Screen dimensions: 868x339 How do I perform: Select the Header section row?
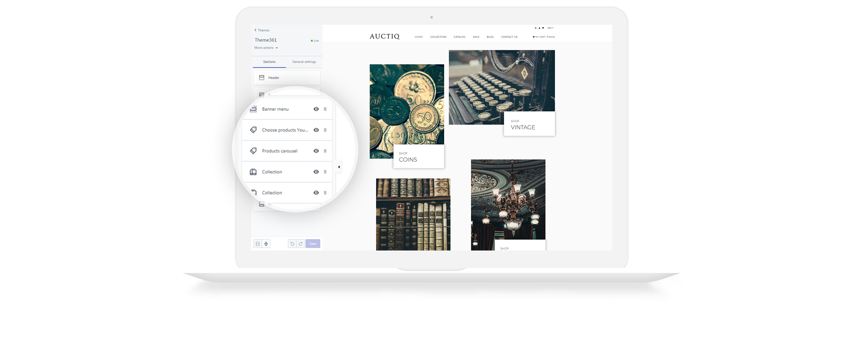[x=287, y=78]
